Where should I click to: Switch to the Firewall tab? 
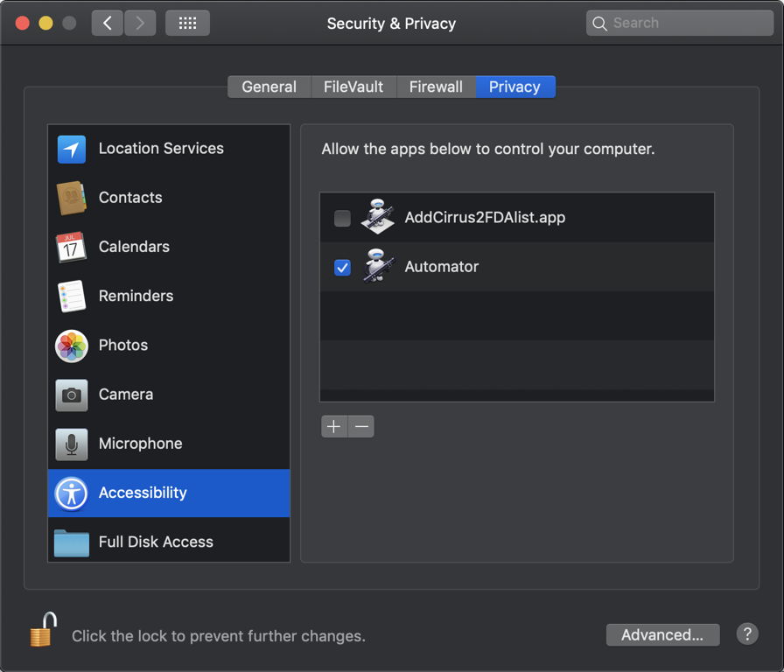tap(436, 87)
